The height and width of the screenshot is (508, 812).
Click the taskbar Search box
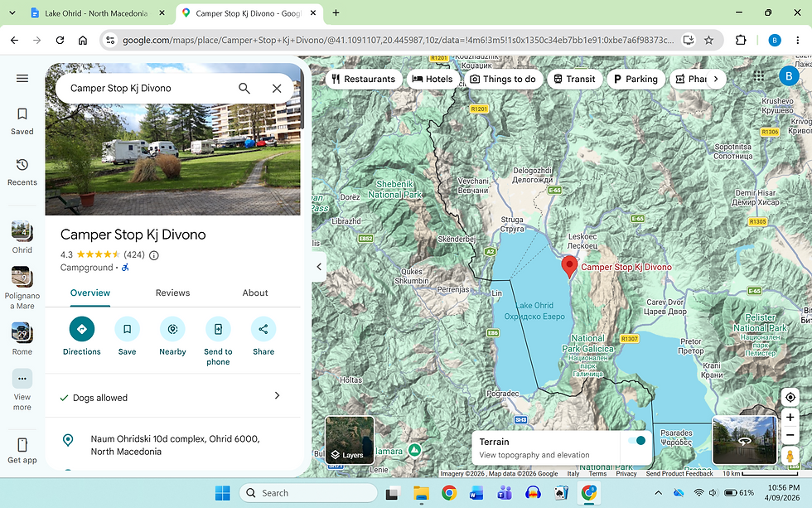pyautogui.click(x=308, y=493)
